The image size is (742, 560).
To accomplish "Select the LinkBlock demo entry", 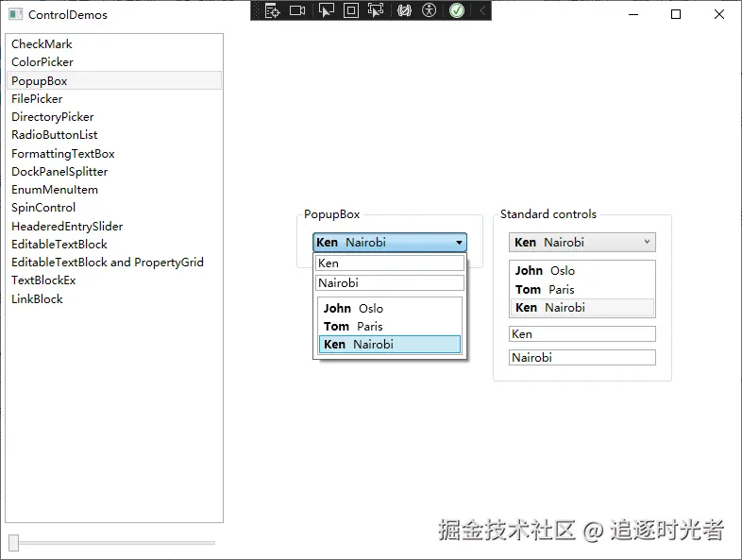I will coord(37,299).
